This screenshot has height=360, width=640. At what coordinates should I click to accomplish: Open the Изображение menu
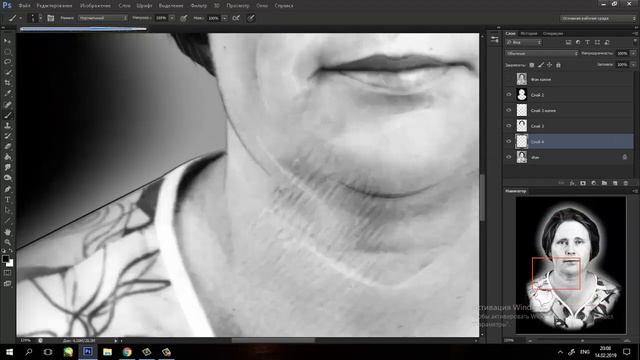(96, 6)
